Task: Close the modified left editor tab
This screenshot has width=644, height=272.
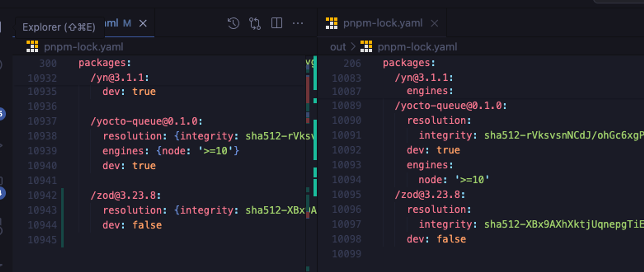Action: [143, 23]
